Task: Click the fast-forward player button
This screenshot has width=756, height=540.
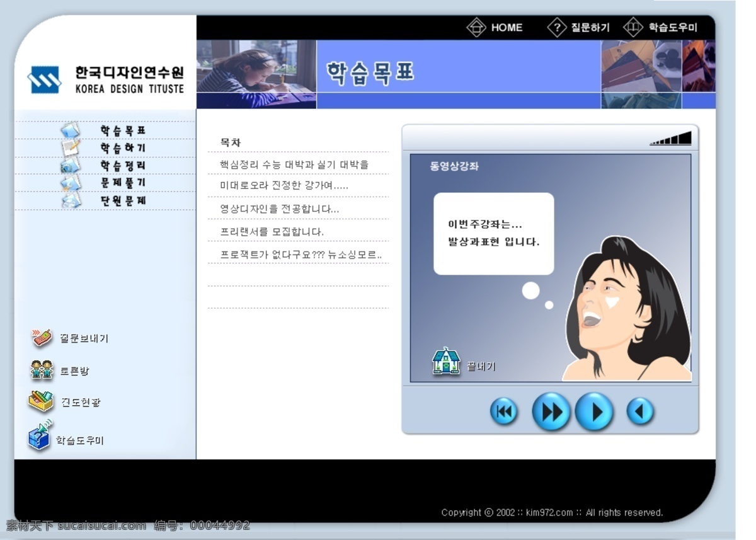Action: point(551,412)
